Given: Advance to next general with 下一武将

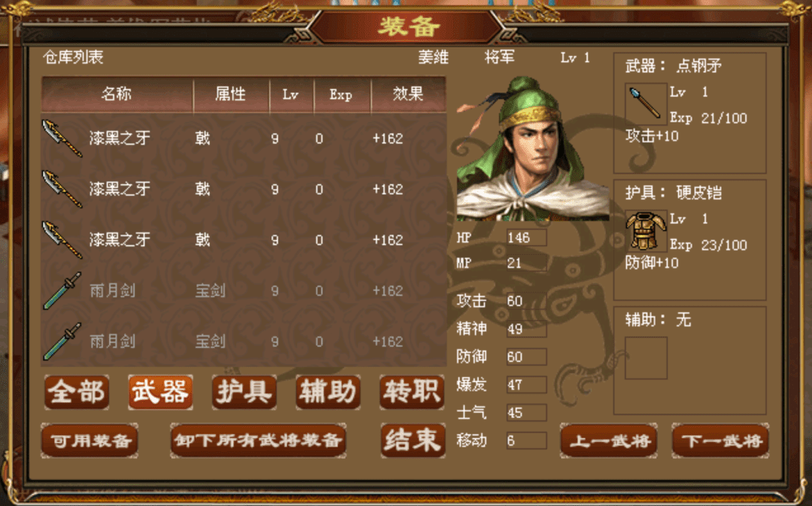Looking at the screenshot, I should pos(720,441).
